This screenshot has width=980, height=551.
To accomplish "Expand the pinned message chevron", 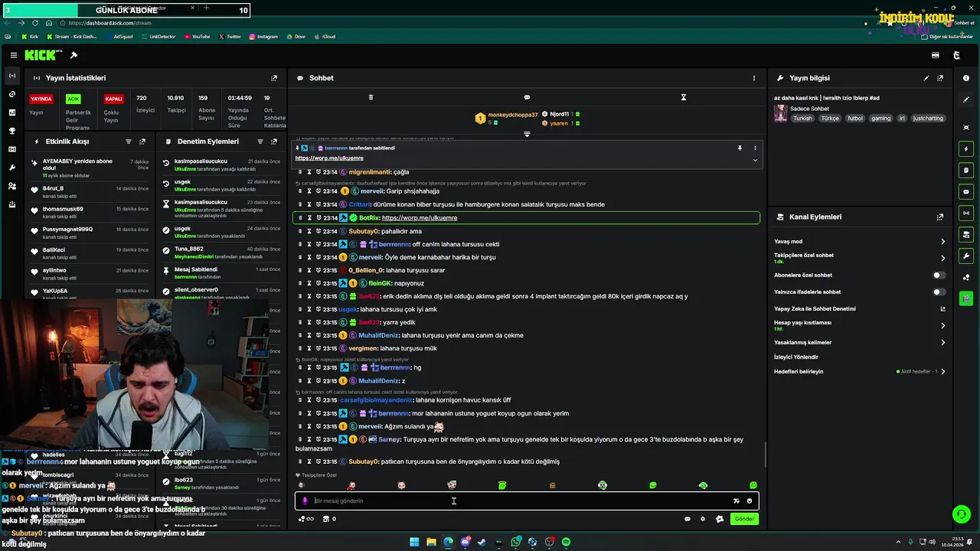I will tap(755, 160).
